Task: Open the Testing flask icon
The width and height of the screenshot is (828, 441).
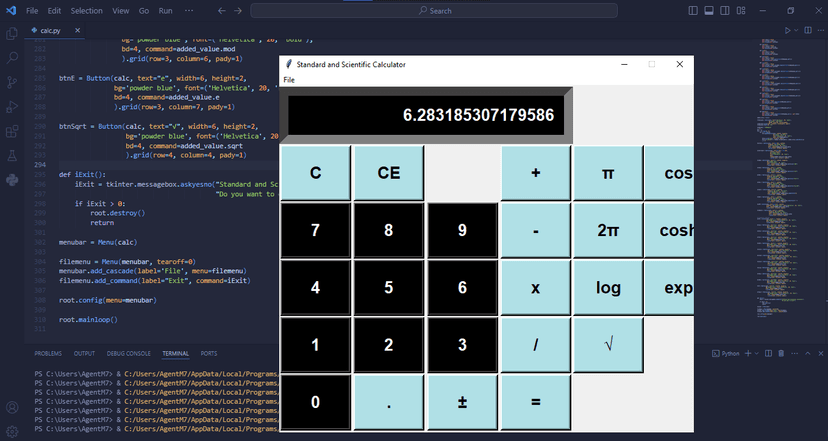Action: tap(12, 155)
